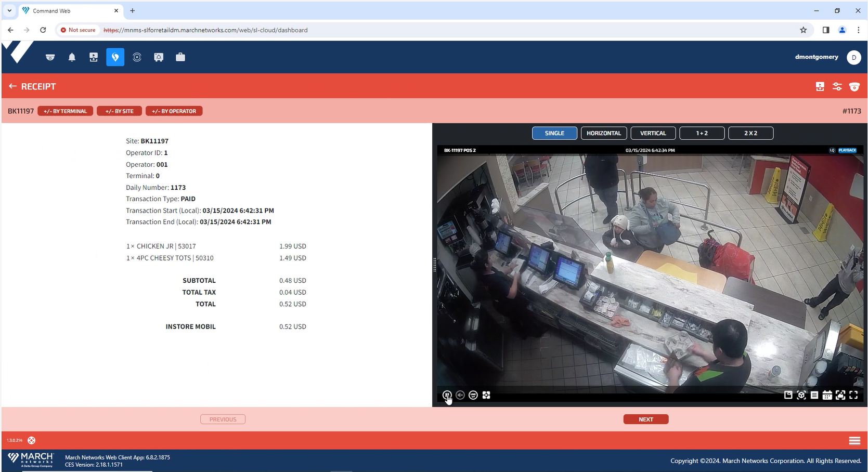Select the HORIZONTAL layout tab
The height and width of the screenshot is (472, 868).
click(604, 133)
